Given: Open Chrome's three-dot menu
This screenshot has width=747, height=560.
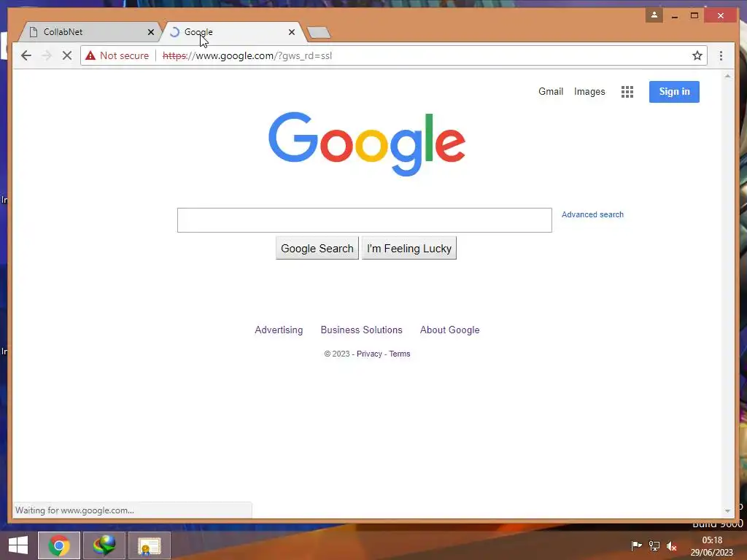Looking at the screenshot, I should pyautogui.click(x=721, y=55).
